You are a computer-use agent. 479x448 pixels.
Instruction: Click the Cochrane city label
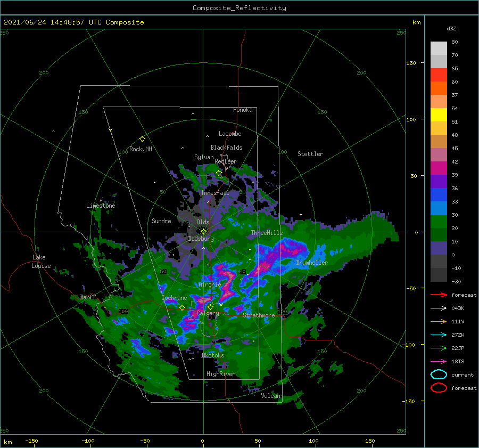tap(174, 298)
